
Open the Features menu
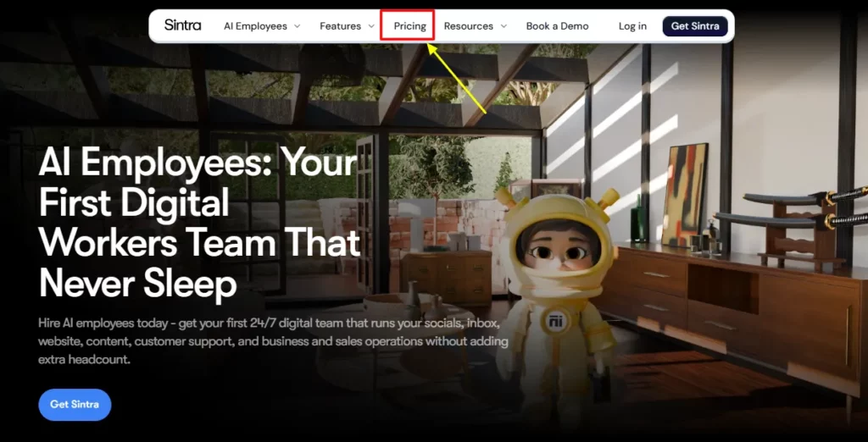point(340,26)
